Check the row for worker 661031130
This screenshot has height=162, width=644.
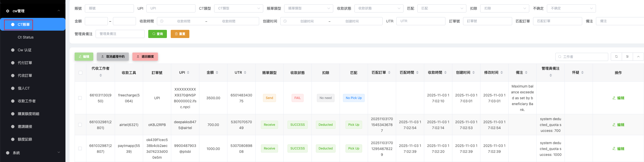point(80,98)
